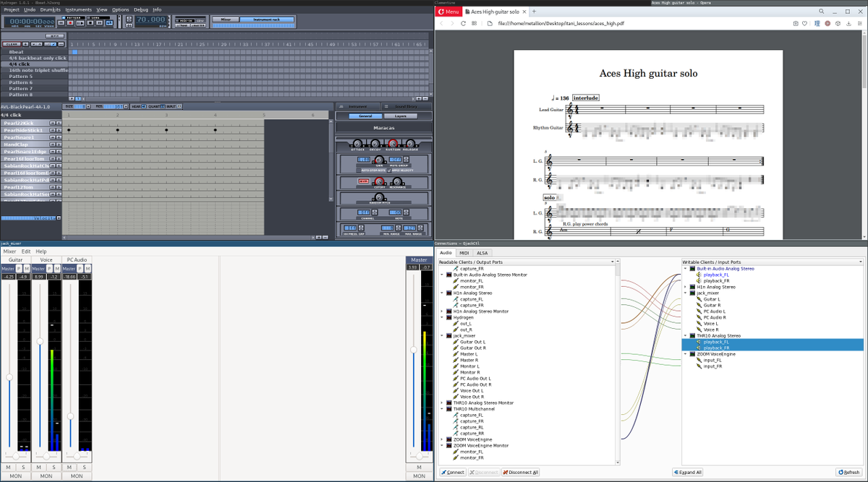Switch to the MIDI tab in QjackCtl

tap(464, 253)
